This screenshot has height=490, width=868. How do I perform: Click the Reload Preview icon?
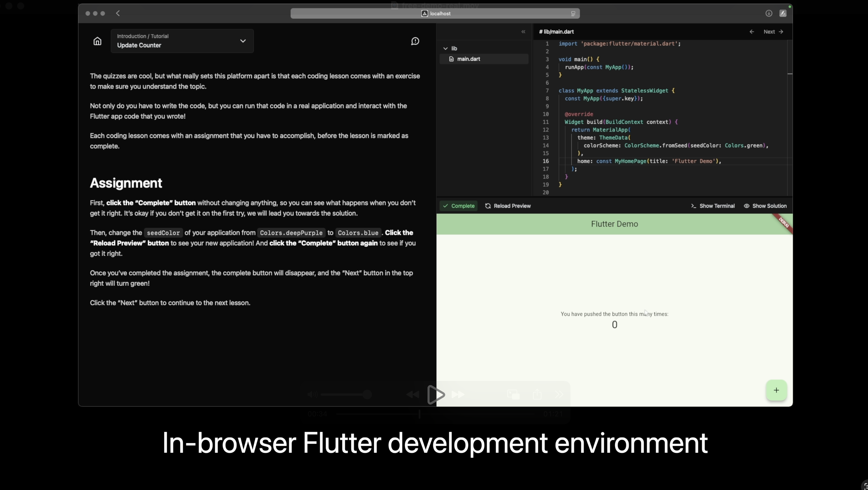(488, 206)
